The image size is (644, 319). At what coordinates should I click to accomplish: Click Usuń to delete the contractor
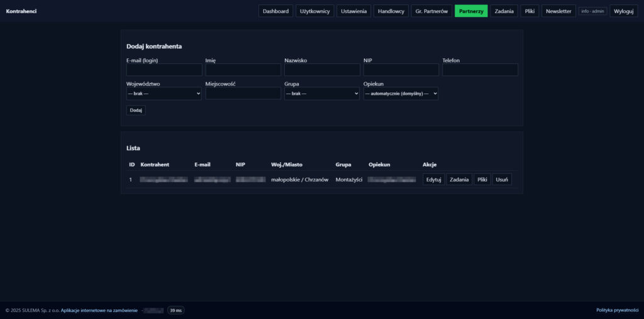pos(502,180)
